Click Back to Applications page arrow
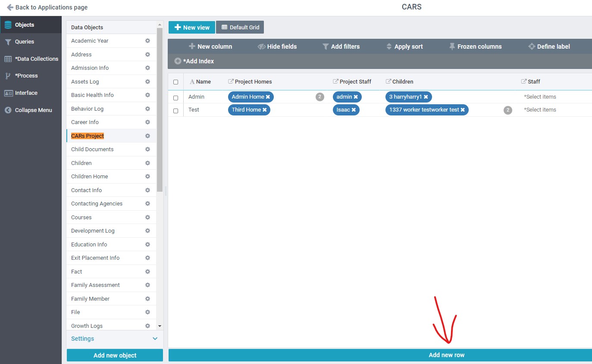The image size is (592, 364). coord(10,7)
